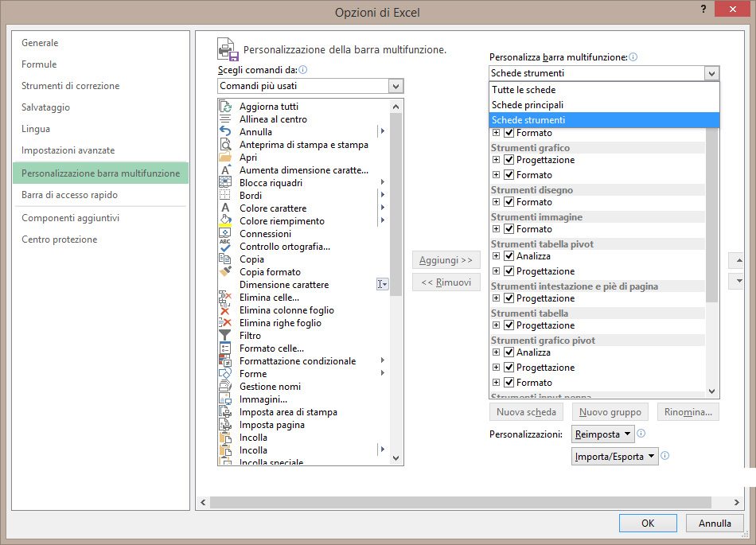Screen dimensions: 756x545
Task: Click the Aggiungi button
Action: click(446, 260)
